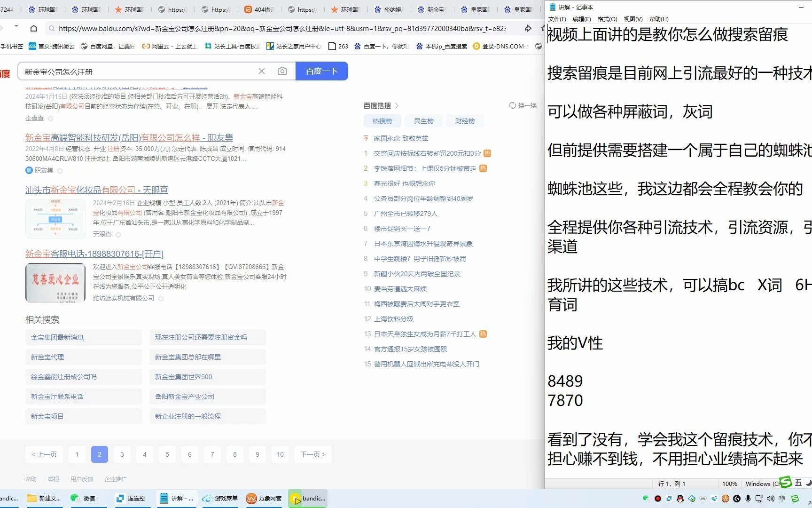Open 阿里云 bookmark
The image size is (812, 508).
[170, 46]
